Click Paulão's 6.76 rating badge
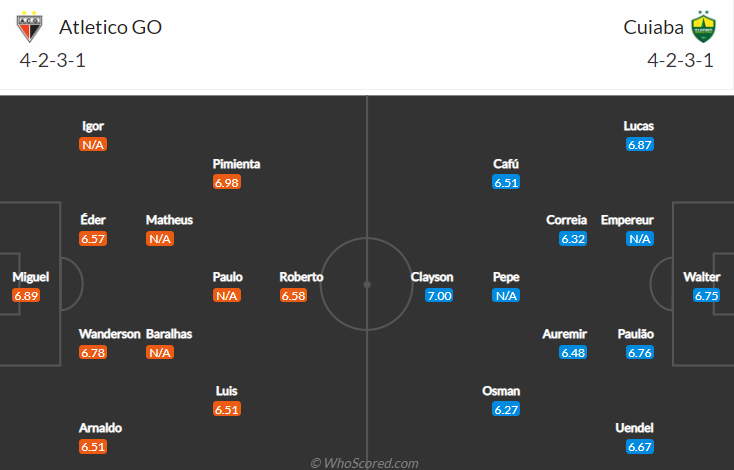Screen dimensions: 734x470 pyautogui.click(x=640, y=352)
